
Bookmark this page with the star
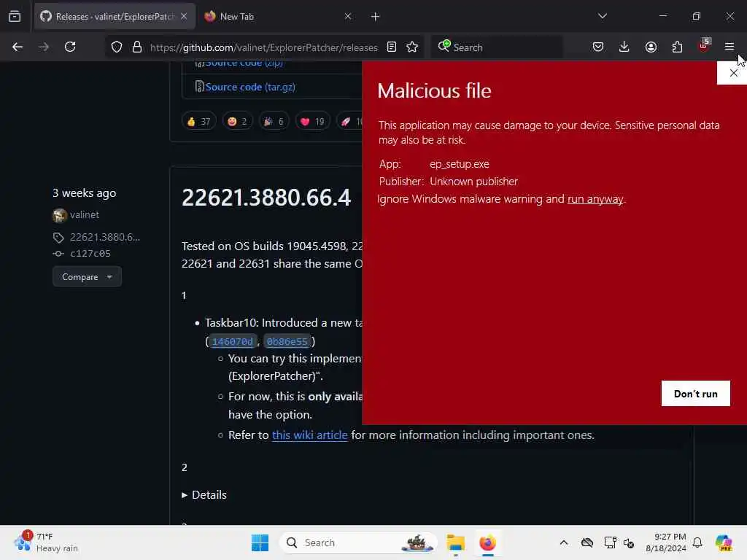click(x=412, y=47)
